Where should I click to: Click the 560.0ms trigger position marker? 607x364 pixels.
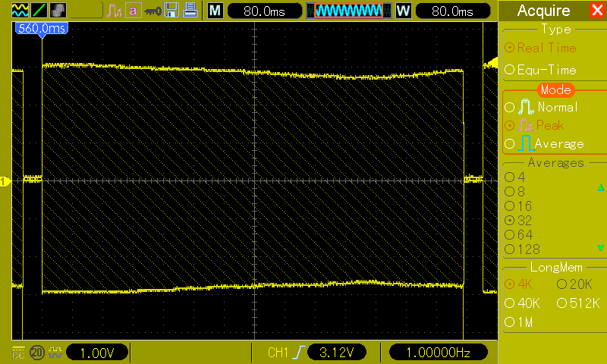(x=42, y=29)
